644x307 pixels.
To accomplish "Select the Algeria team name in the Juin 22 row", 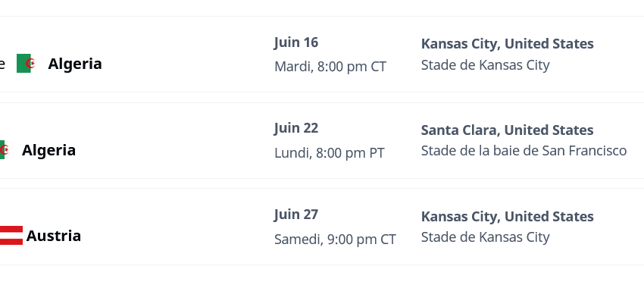I will coord(48,150).
